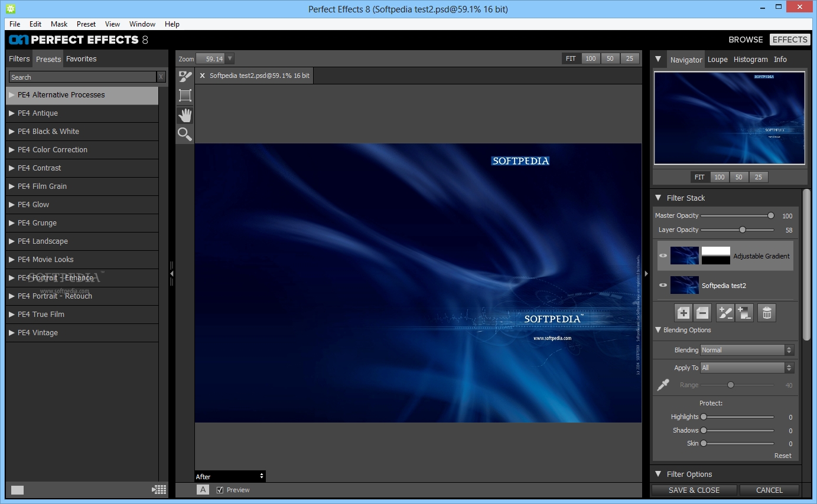Click the Highlights protect slider handle
The width and height of the screenshot is (817, 504).
point(704,417)
